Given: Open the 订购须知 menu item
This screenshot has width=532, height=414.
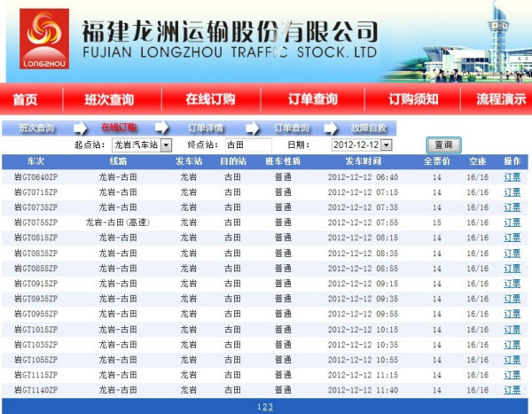Looking at the screenshot, I should 413,99.
